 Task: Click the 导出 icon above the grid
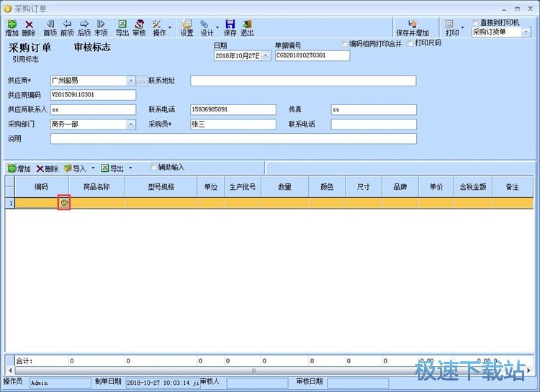112,168
